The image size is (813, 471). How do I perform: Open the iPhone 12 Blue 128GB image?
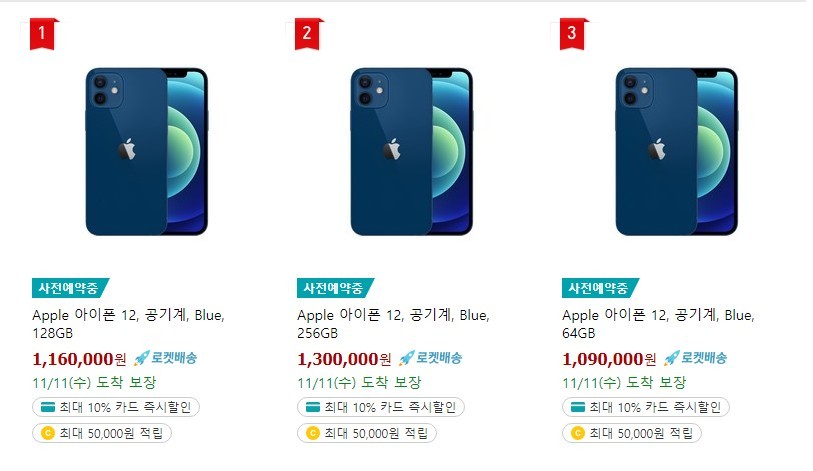tap(147, 151)
